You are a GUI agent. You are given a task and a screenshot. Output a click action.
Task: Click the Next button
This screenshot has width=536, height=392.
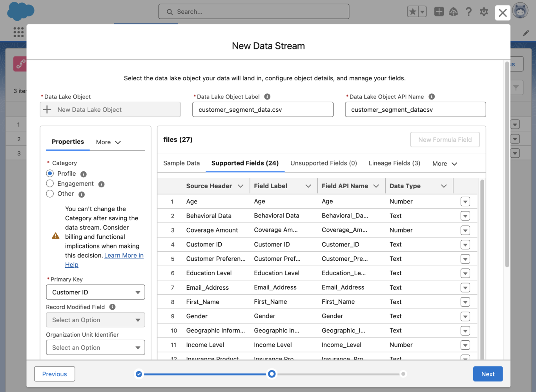(488, 374)
